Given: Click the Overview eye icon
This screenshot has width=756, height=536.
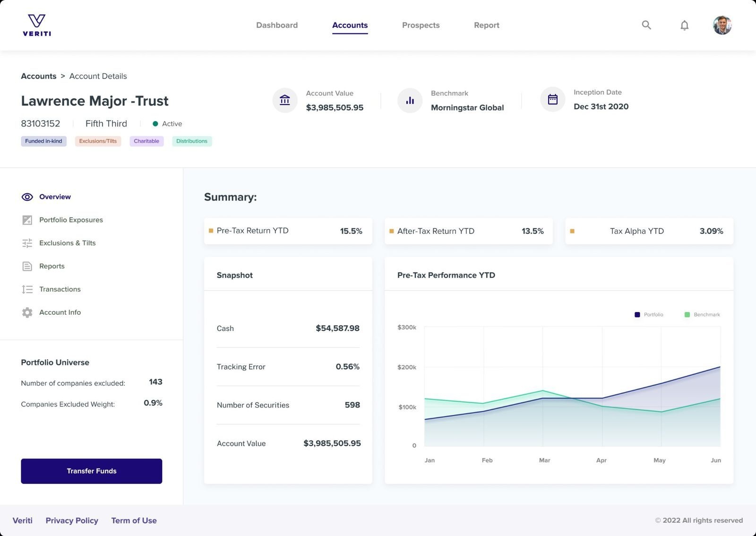Looking at the screenshot, I should point(27,197).
